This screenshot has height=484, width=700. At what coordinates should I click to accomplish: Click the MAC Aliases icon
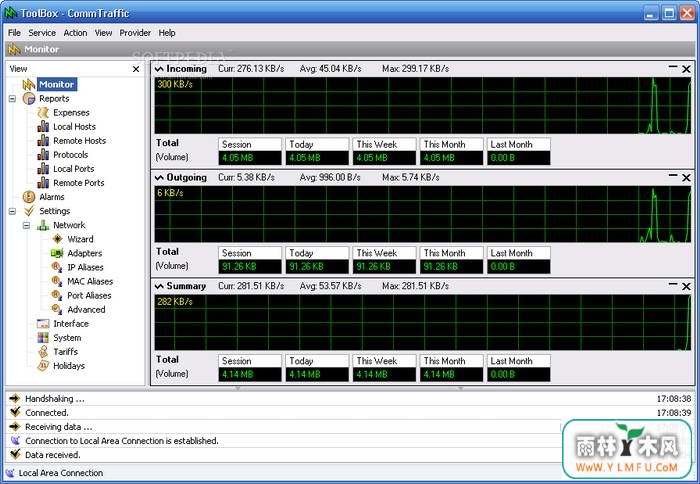[x=57, y=281]
